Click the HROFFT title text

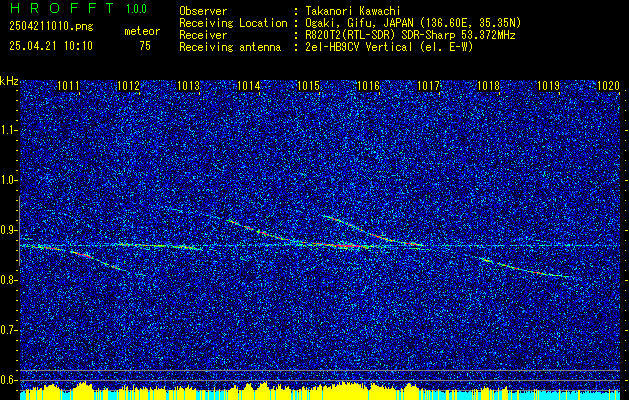coord(62,8)
